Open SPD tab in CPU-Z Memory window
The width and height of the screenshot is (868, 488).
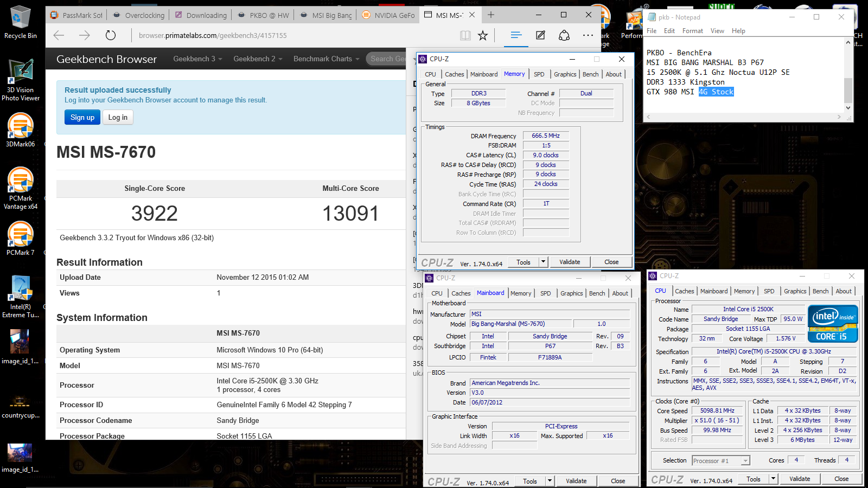539,74
